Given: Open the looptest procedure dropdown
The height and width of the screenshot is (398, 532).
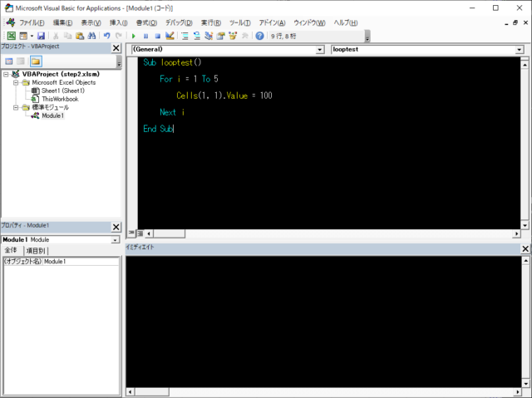Looking at the screenshot, I should pos(520,50).
